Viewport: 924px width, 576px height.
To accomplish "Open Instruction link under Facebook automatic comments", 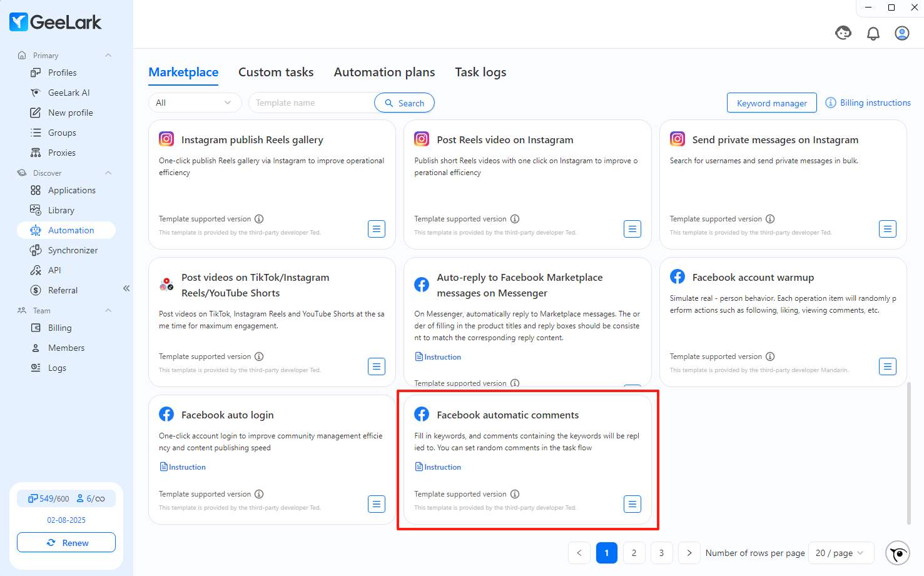I will [438, 467].
